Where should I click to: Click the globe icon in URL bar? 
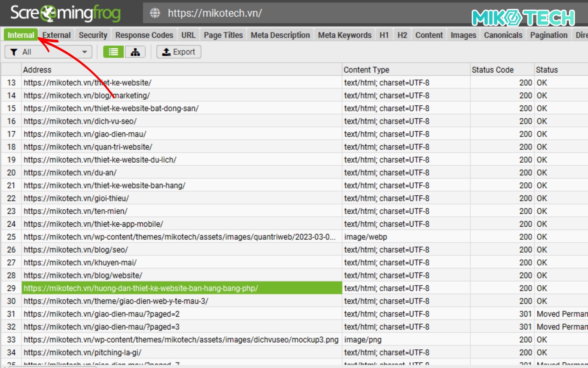pos(155,13)
